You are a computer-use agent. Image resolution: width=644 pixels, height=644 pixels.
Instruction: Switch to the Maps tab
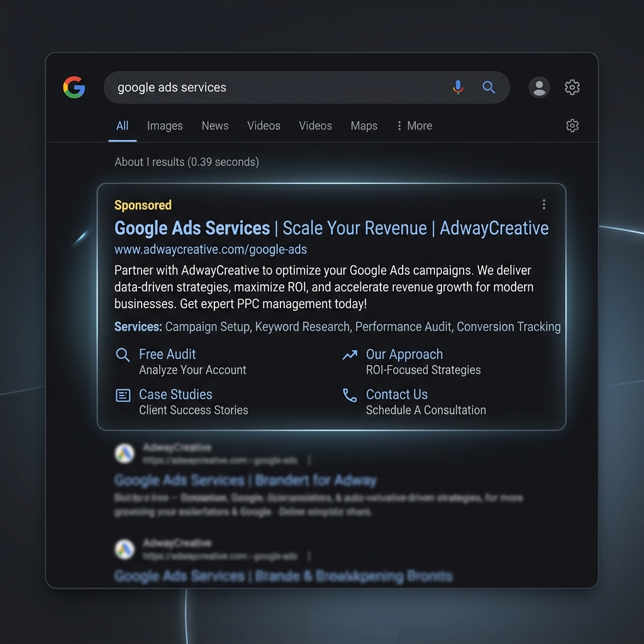point(364,126)
